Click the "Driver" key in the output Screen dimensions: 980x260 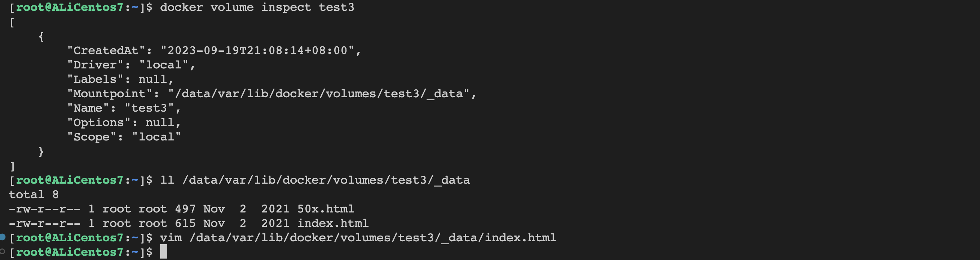pyautogui.click(x=95, y=65)
